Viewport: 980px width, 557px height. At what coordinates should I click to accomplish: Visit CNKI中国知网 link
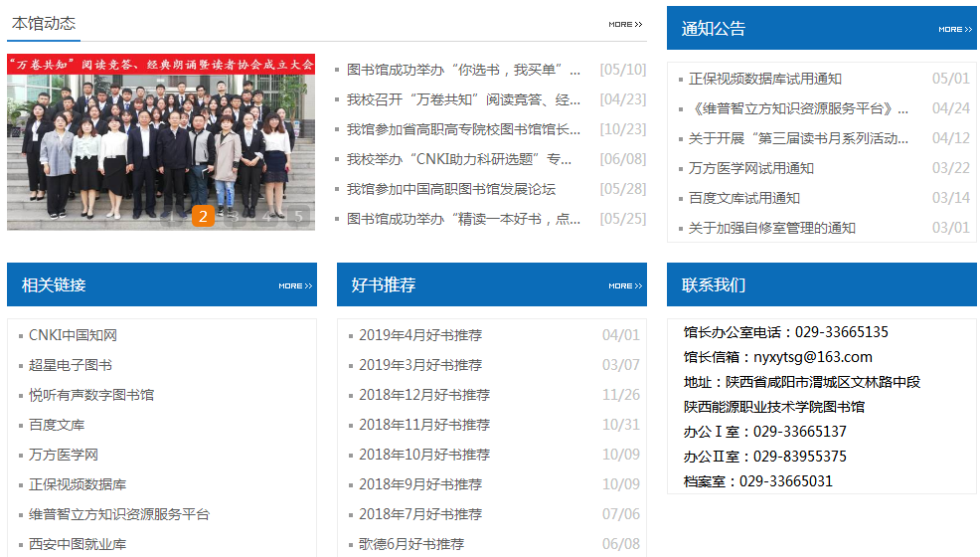pos(74,335)
